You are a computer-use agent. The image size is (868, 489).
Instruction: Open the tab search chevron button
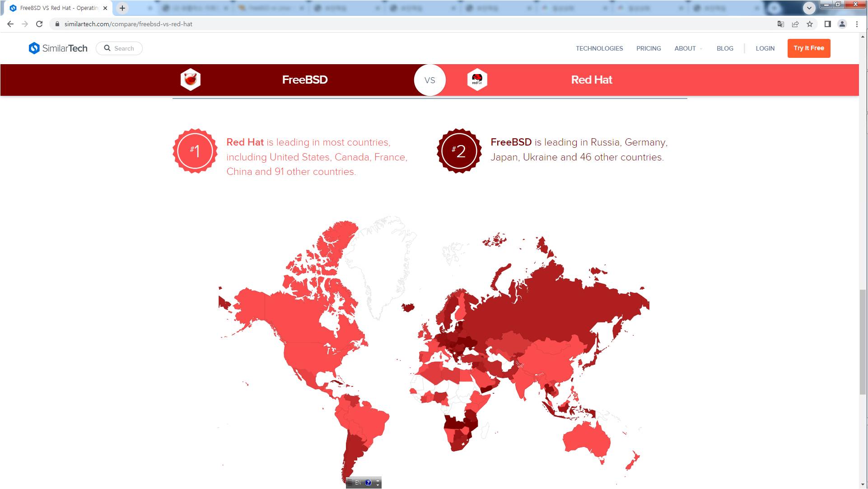click(x=809, y=8)
